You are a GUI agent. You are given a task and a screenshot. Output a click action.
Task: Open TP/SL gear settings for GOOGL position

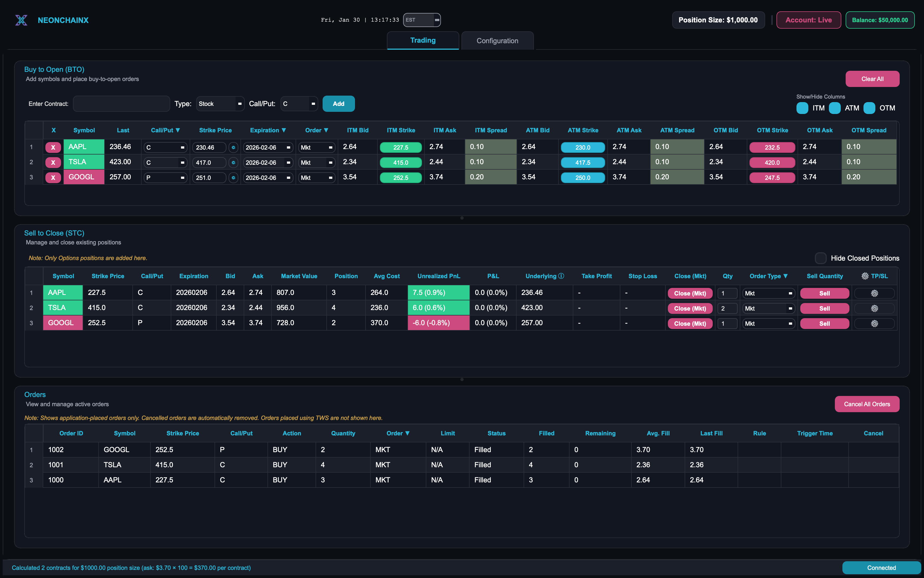point(874,323)
